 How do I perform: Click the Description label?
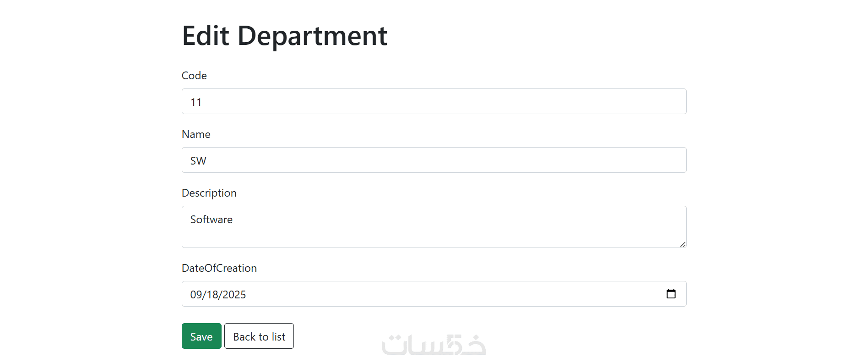click(x=209, y=193)
